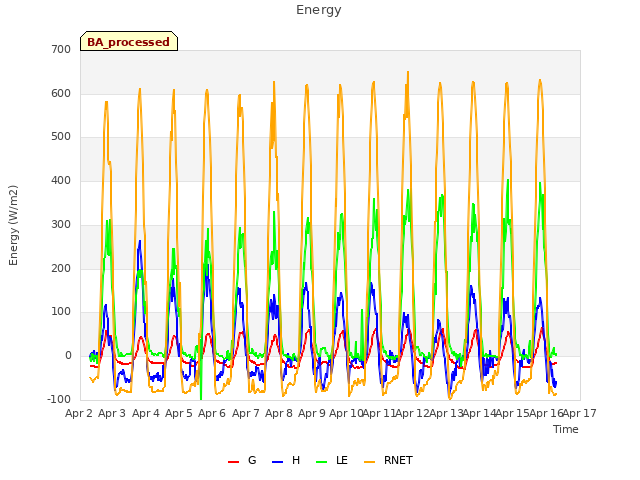Click the green LE legend swatch
This screenshot has width=640, height=480.
322,462
